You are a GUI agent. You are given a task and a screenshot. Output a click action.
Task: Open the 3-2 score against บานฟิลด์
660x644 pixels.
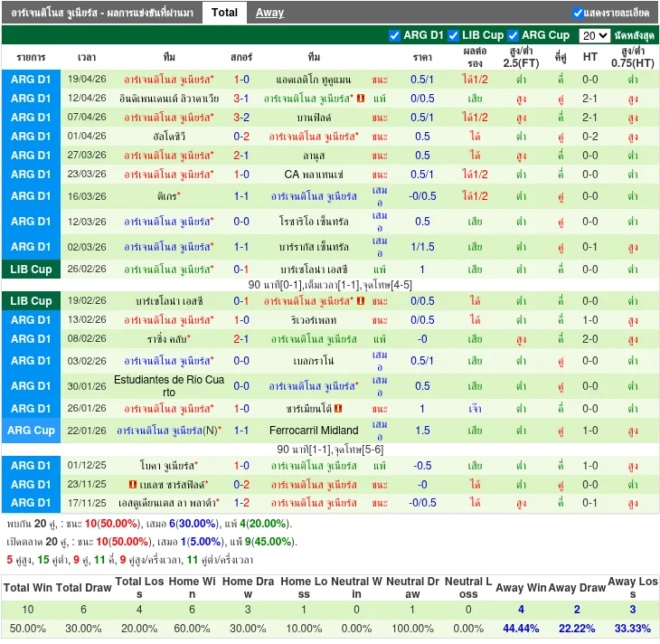(x=241, y=118)
